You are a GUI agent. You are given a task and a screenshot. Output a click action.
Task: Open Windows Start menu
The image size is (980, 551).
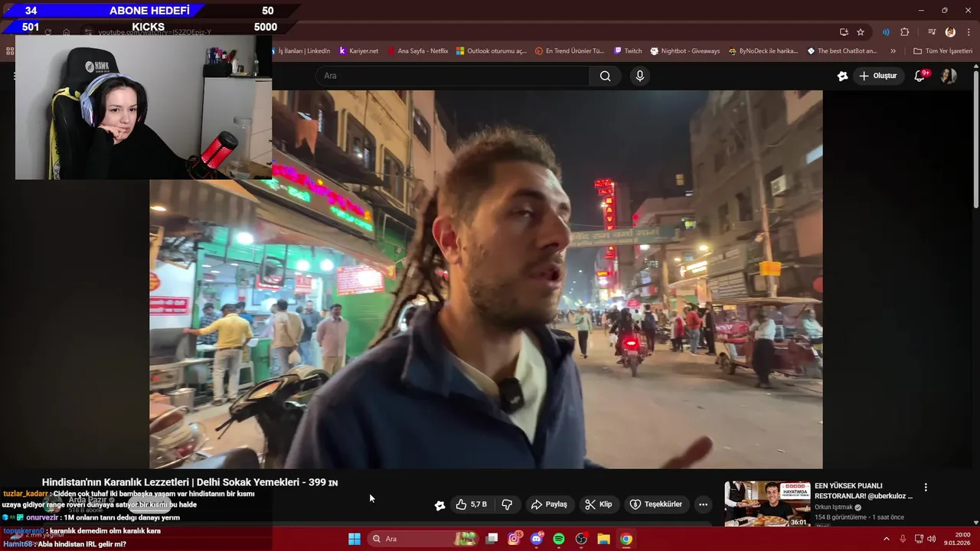tap(354, 539)
